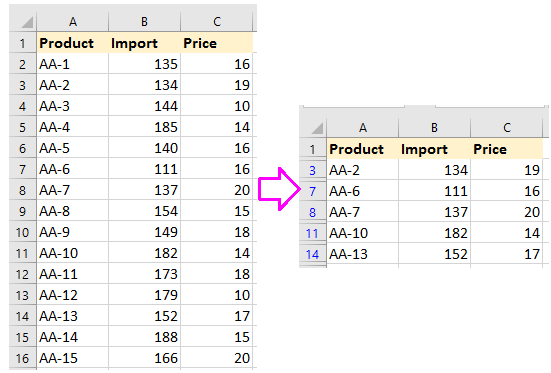
Task: Select row 8 header in left sheet
Action: pyautogui.click(x=23, y=190)
